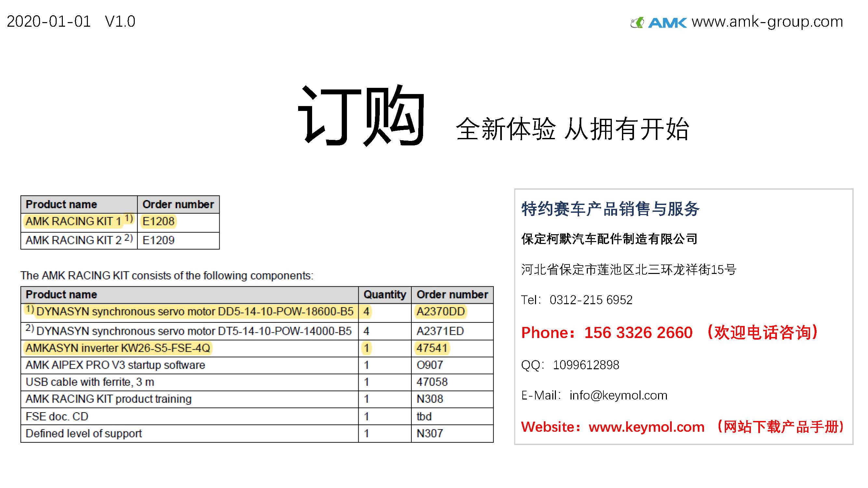
Task: Select order number O907
Action: coord(430,365)
